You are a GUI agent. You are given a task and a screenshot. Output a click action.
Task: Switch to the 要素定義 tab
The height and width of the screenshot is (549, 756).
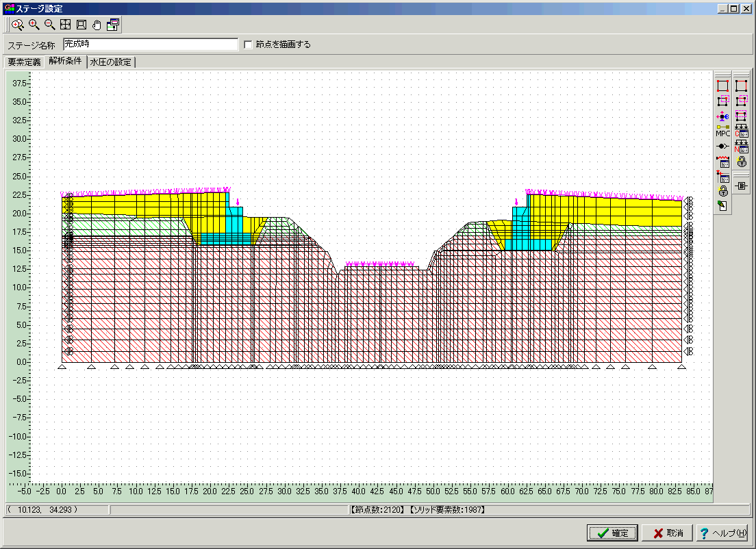[24, 62]
